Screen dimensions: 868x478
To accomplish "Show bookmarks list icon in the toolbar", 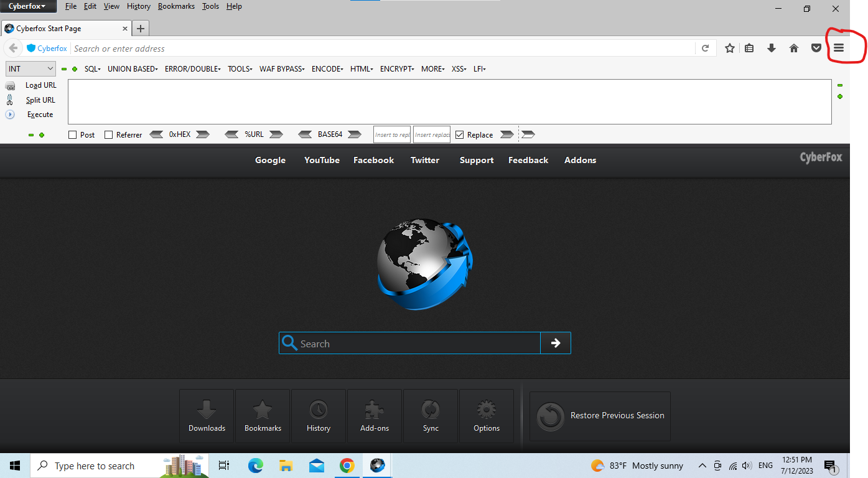I will click(x=749, y=48).
